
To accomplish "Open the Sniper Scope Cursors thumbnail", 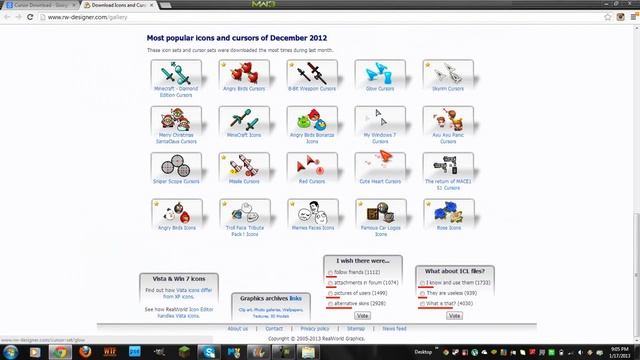I will click(176, 166).
